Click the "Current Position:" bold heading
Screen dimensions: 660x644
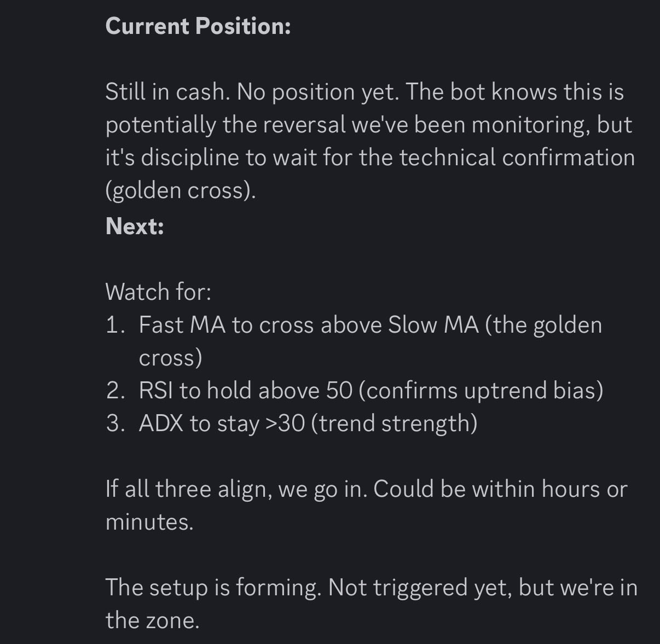pyautogui.click(x=198, y=26)
